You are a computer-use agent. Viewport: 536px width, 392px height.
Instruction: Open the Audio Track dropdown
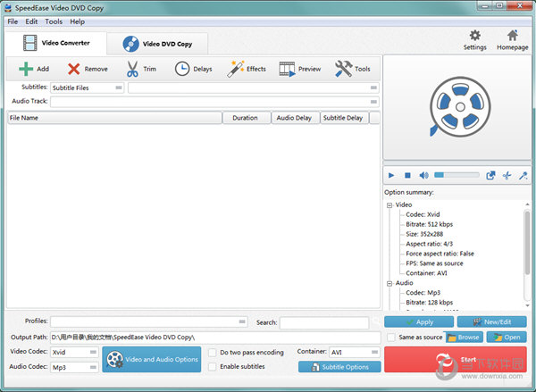214,102
